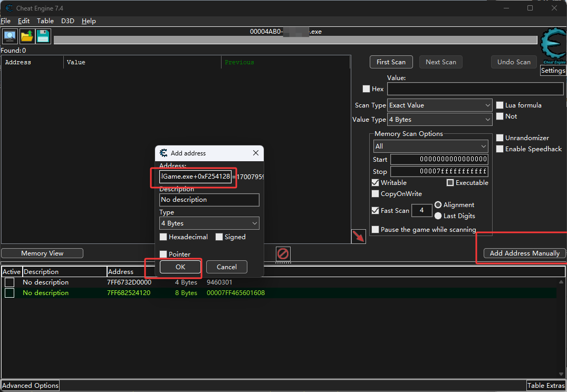This screenshot has height=392, width=567.
Task: Open the process list icon
Action: click(10, 36)
